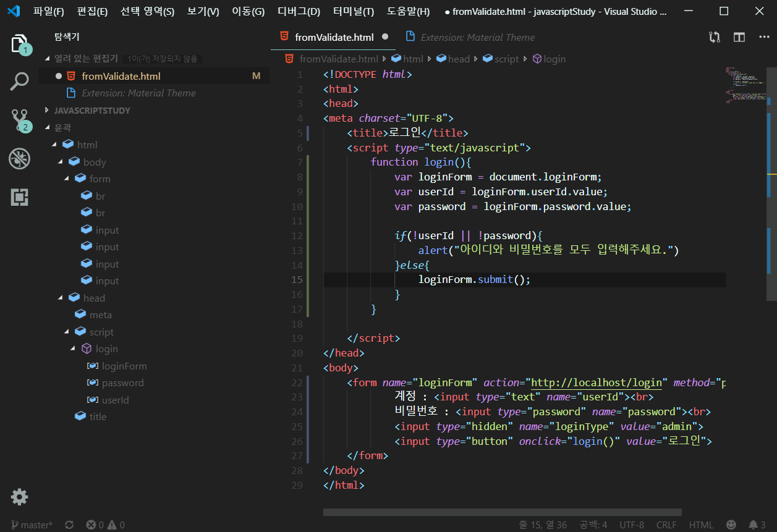Change indentation via 공백: 4
This screenshot has height=532, width=777.
click(x=593, y=525)
